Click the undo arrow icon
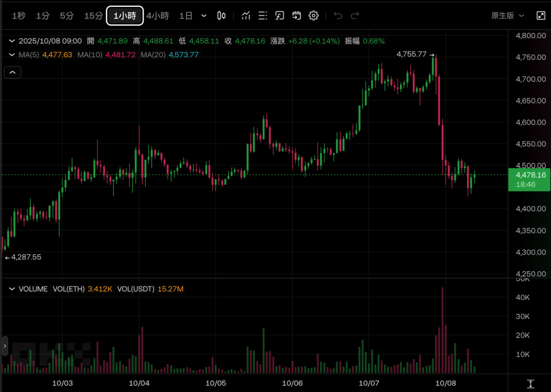Image resolution: width=551 pixels, height=392 pixels. pyautogui.click(x=338, y=16)
